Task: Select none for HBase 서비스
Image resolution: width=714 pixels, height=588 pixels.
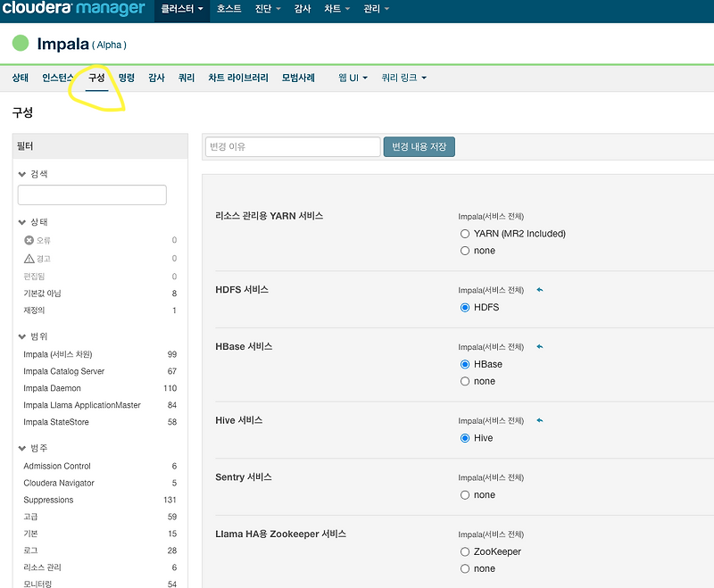Action: 464,381
